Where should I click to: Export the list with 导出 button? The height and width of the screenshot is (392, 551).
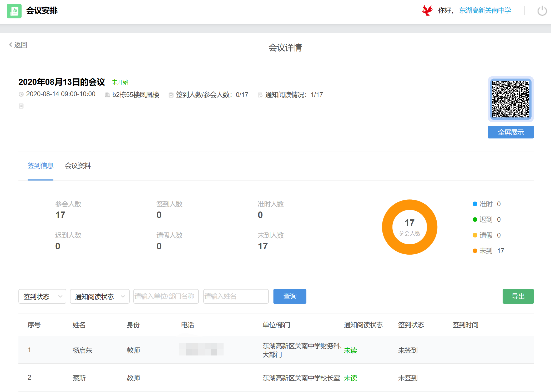[518, 296]
